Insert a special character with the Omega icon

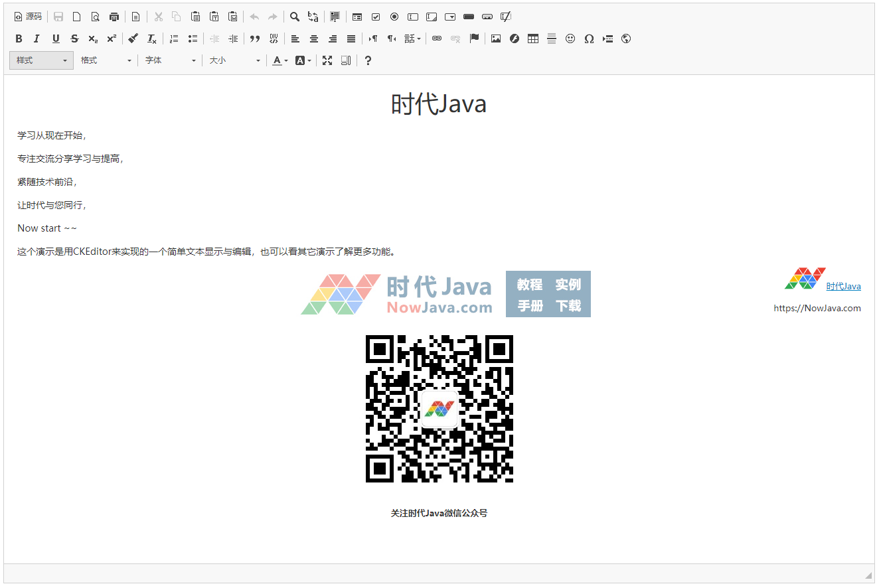(x=589, y=38)
